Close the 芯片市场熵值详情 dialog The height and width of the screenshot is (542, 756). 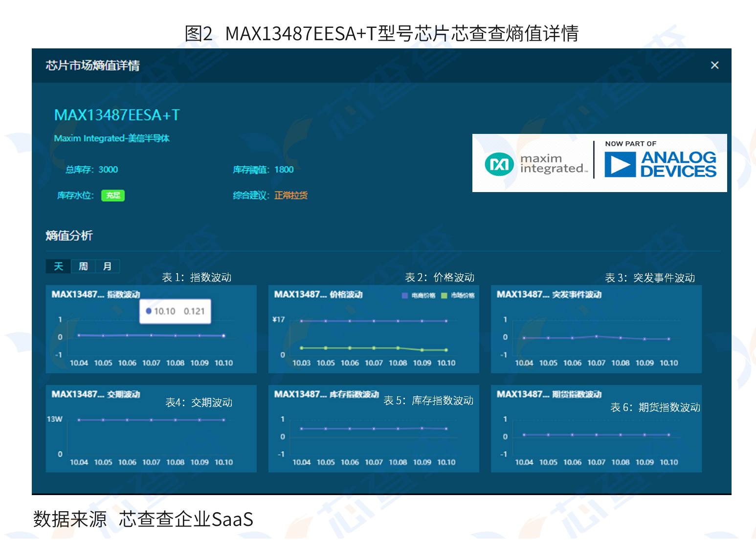tap(714, 65)
